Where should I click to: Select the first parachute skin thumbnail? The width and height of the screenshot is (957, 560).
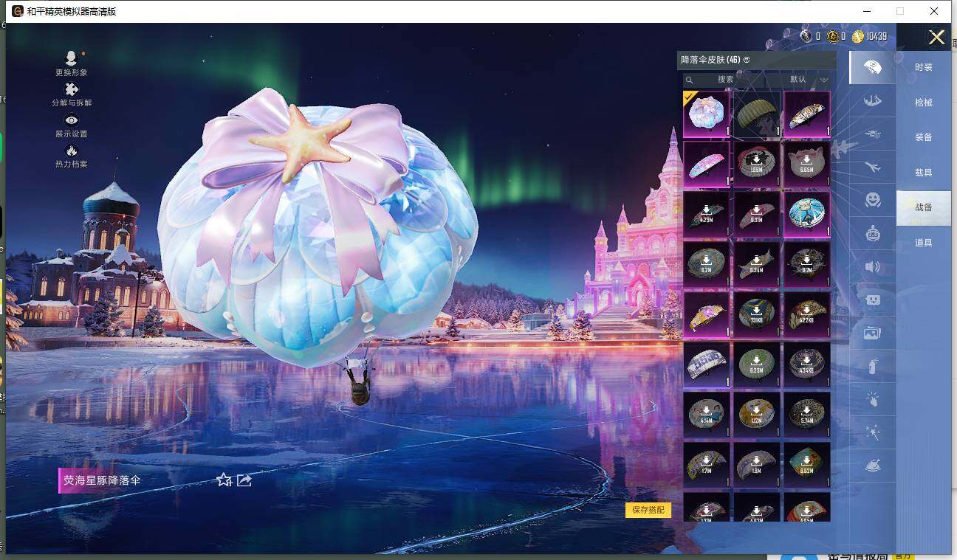tap(706, 114)
